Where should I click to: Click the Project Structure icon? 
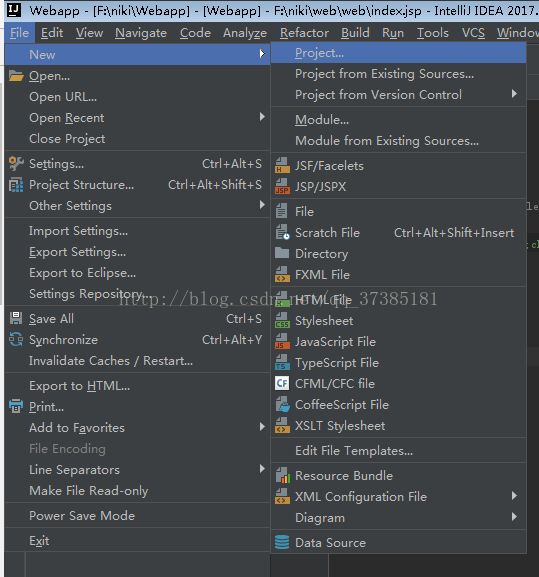tap(16, 185)
